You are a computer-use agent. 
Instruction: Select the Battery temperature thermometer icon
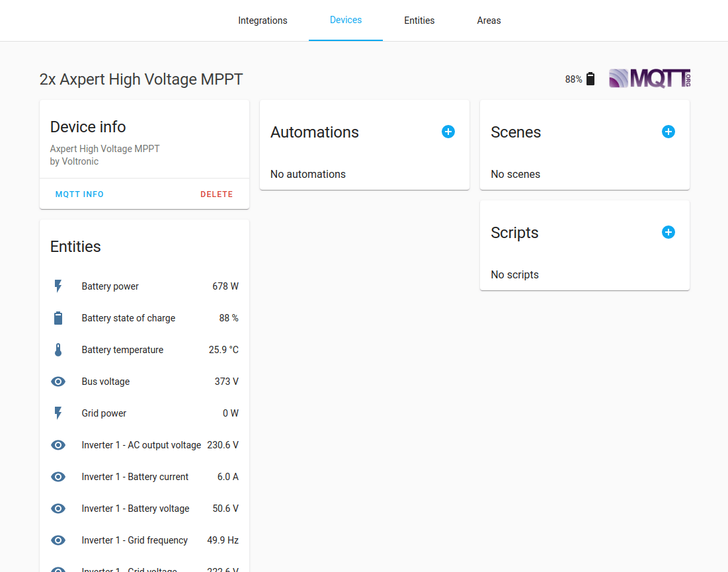click(58, 349)
